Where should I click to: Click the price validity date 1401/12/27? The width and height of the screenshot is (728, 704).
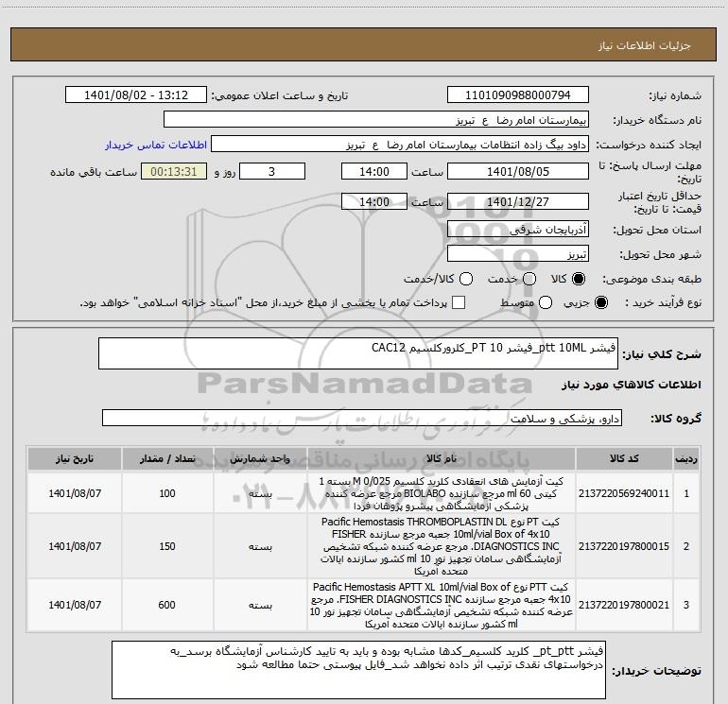[518, 201]
